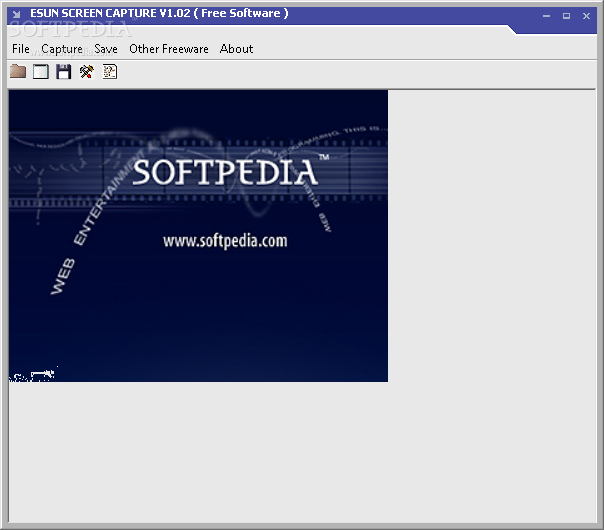This screenshot has height=530, width=604.
Task: Click the capture window toolbar icon
Action: tap(41, 72)
